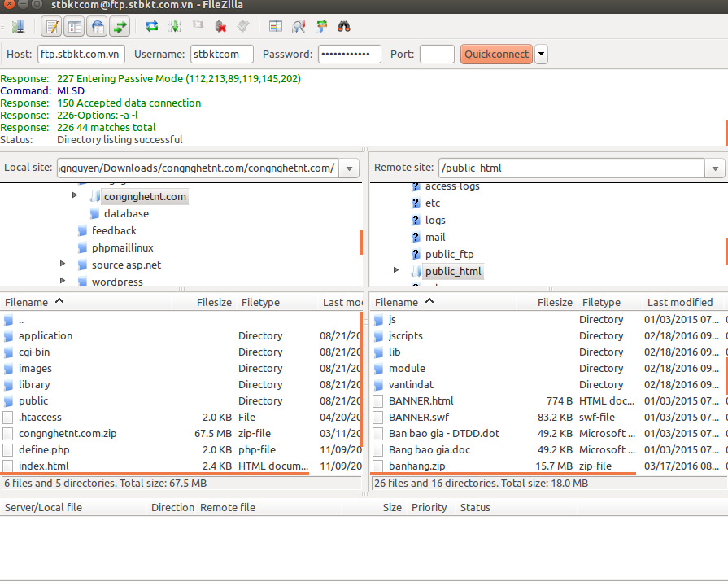Image resolution: width=728 pixels, height=582 pixels.
Task: Open the Site Manager
Action: 17,26
